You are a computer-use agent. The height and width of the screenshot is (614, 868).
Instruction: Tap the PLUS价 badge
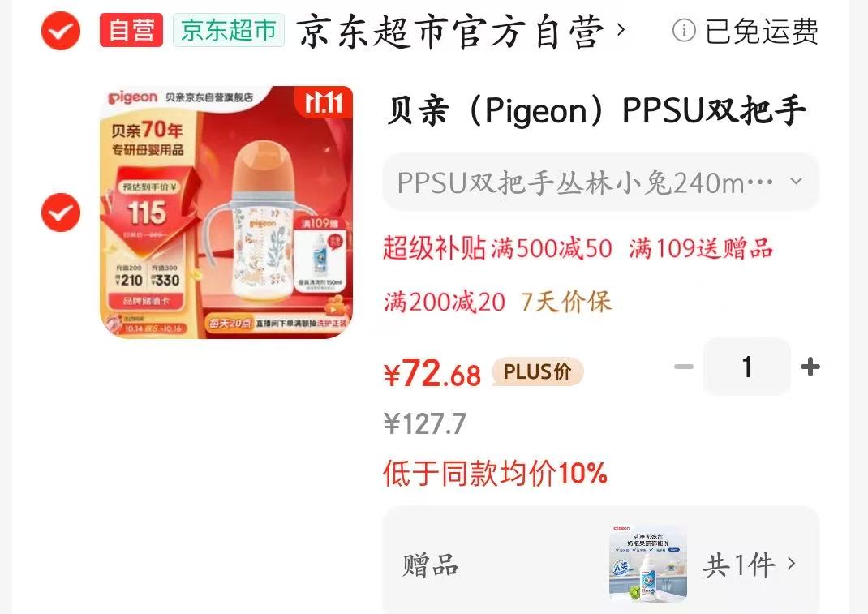click(x=538, y=371)
